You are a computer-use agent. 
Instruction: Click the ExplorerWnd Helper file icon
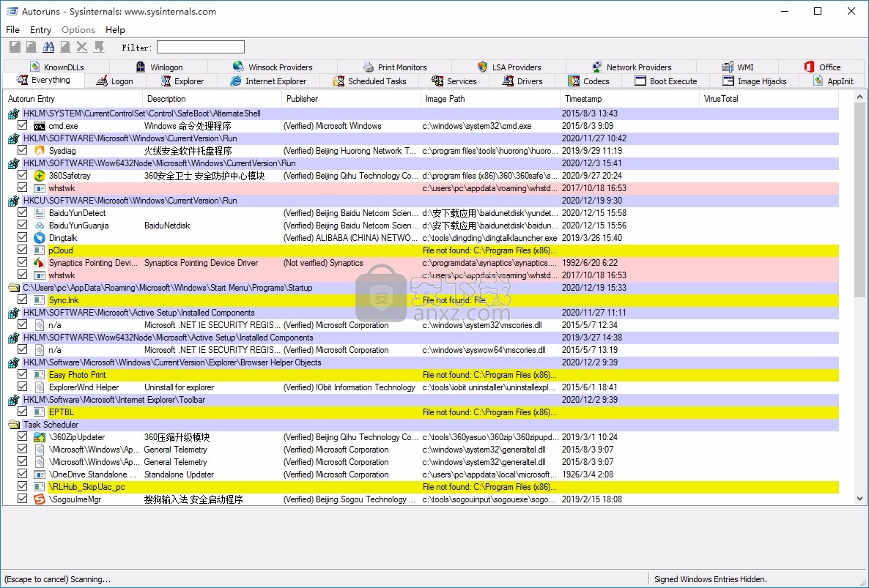40,387
